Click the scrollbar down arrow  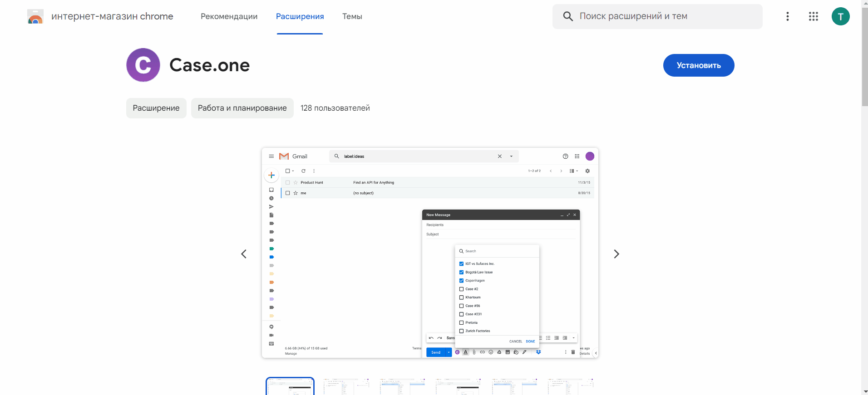pyautogui.click(x=864, y=391)
